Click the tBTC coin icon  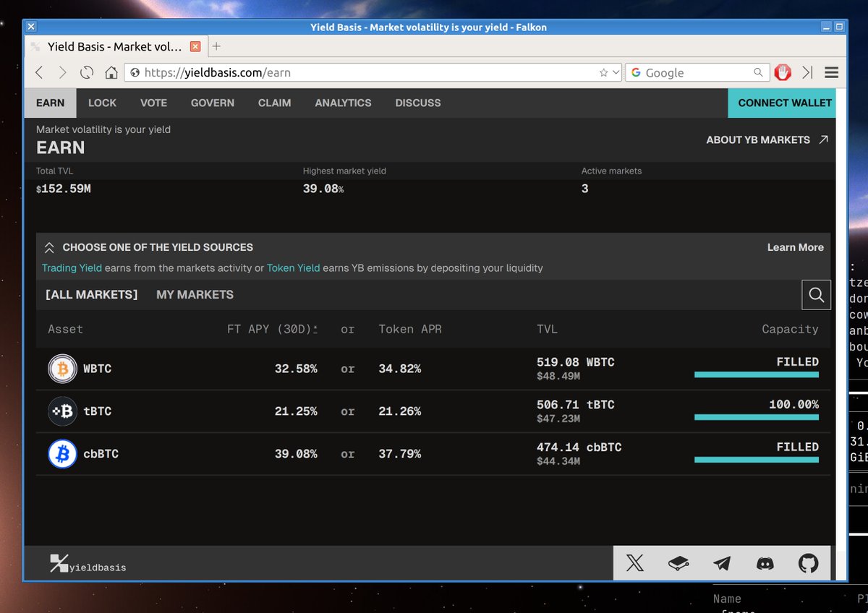(x=62, y=411)
